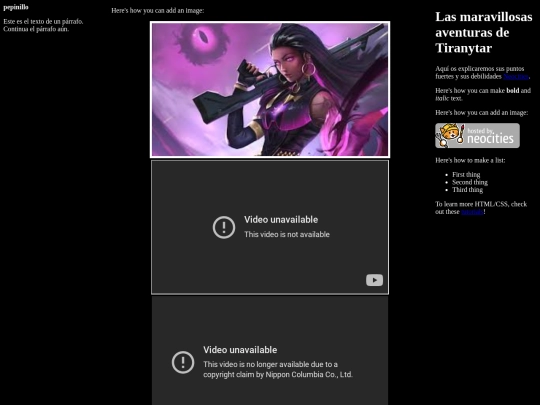The height and width of the screenshot is (405, 540).
Task: Click the text "Este es el texto de un párrafo."
Action: (x=43, y=21)
